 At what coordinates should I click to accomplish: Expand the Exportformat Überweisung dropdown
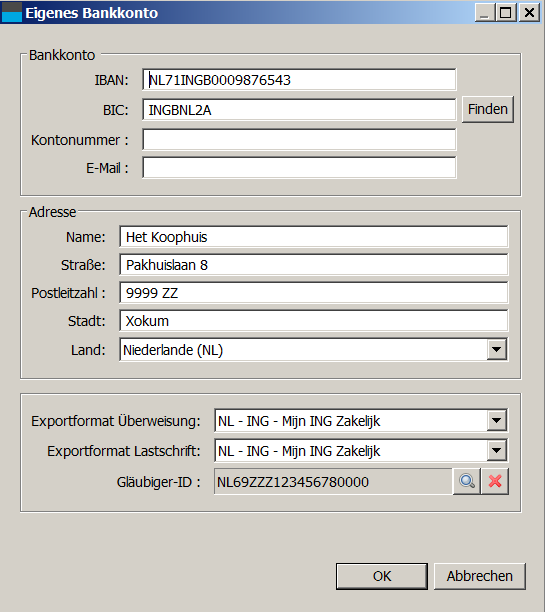(497, 420)
